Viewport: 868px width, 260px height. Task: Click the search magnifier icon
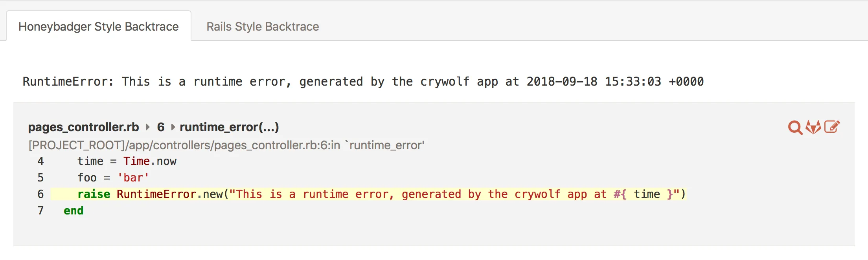[x=794, y=126]
